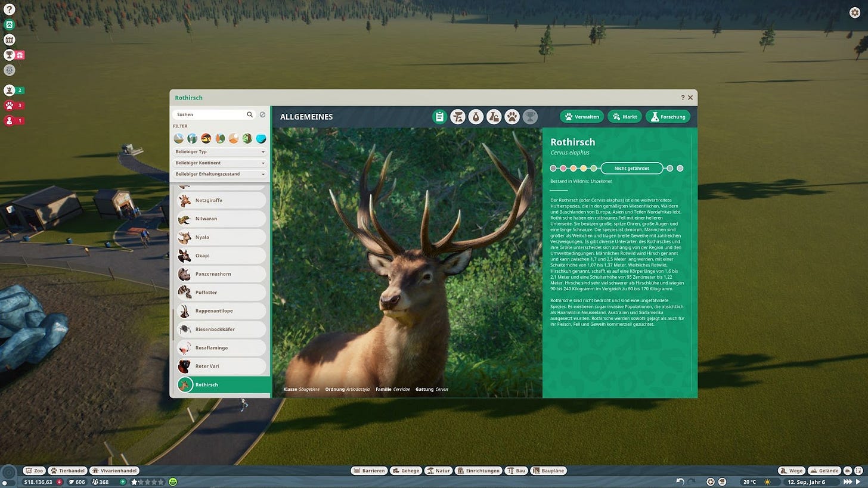Select Rappenantilope in the animal list
The width and height of the screenshot is (868, 488).
click(x=221, y=311)
